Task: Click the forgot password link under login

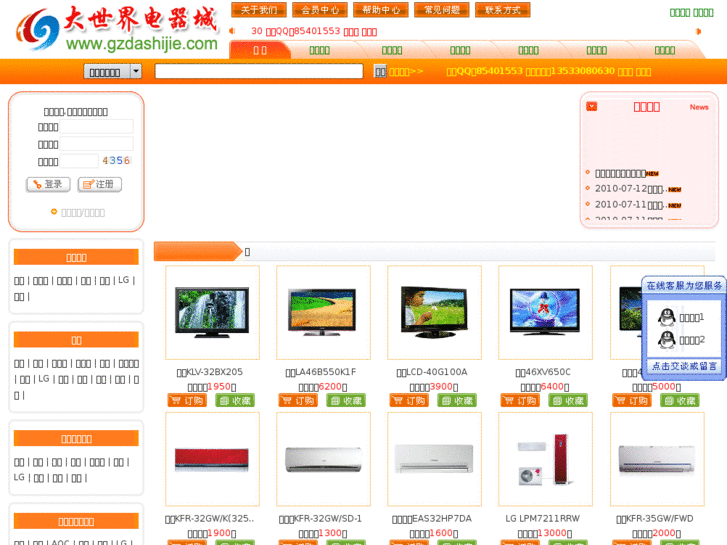Action: (x=83, y=212)
